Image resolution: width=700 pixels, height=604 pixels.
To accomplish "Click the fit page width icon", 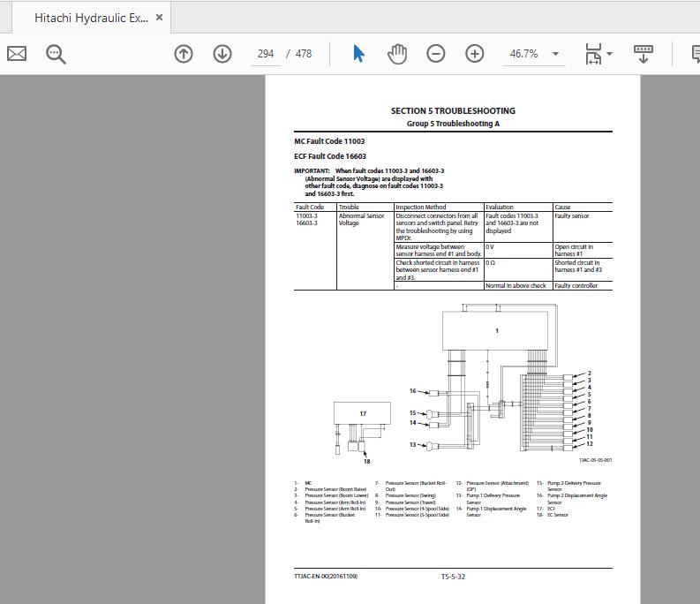I will coord(594,54).
